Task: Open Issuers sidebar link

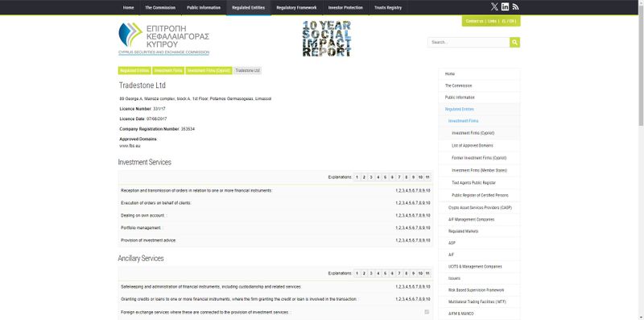Action: 479,278
